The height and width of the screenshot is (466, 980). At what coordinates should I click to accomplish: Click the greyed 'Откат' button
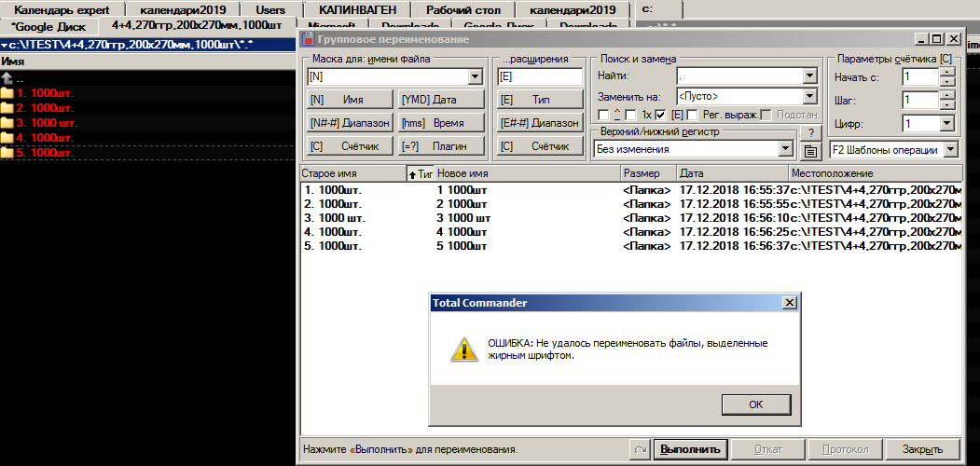pyautogui.click(x=768, y=449)
